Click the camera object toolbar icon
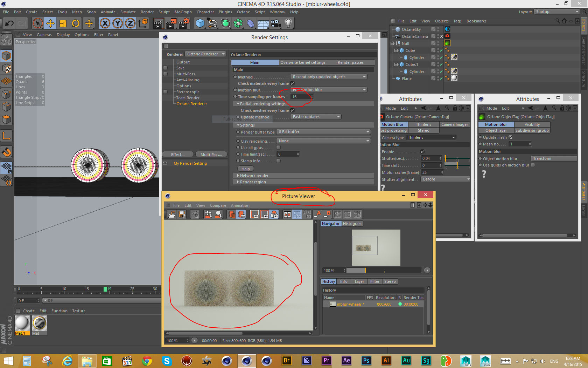The width and height of the screenshot is (588, 368). tap(276, 23)
